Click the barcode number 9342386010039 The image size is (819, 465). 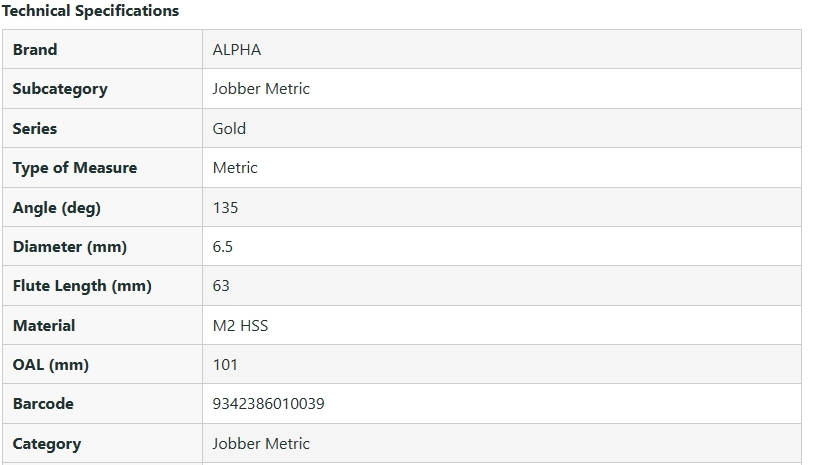tap(268, 404)
